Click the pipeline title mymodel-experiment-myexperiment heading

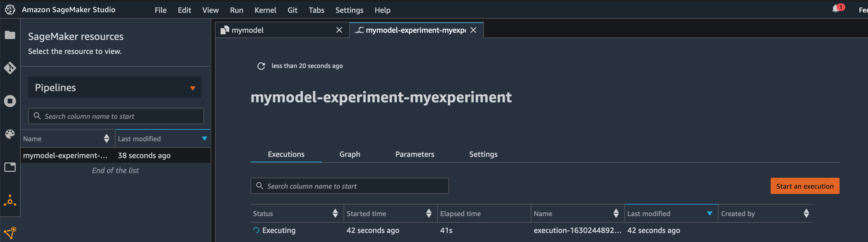(381, 97)
